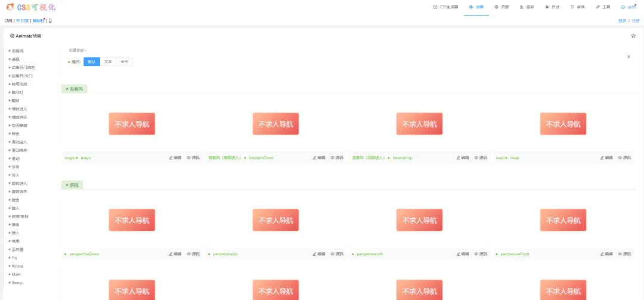The width and height of the screenshot is (644, 300).
Task: Click the Animate动画 panel title
Action: 26,36
